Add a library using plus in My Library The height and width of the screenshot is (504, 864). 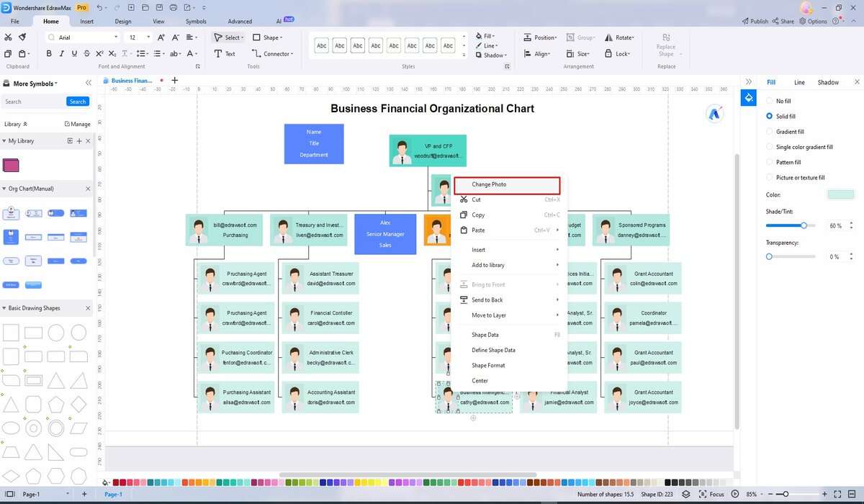79,141
